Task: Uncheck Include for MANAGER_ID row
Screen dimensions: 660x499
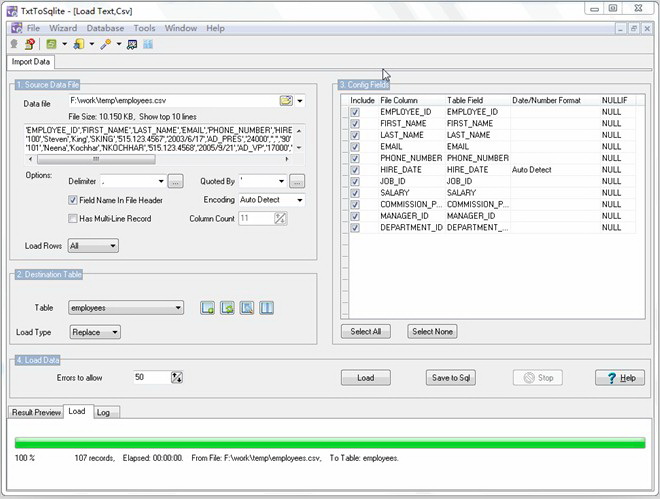Action: (355, 216)
